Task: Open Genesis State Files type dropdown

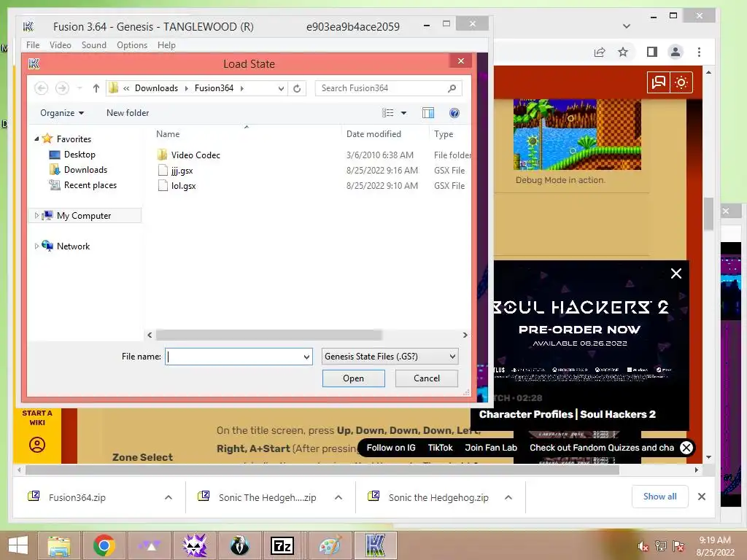Action: tap(390, 357)
